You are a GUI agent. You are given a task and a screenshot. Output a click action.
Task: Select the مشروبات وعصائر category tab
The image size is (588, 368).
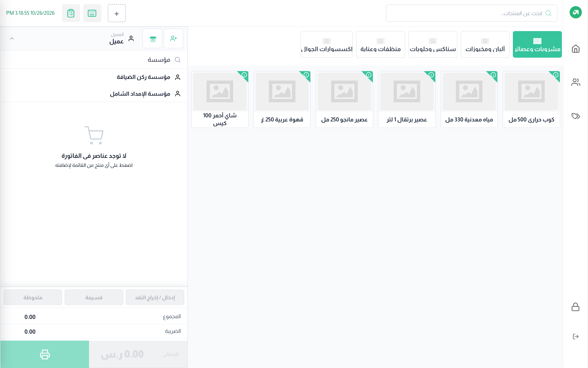pyautogui.click(x=537, y=44)
